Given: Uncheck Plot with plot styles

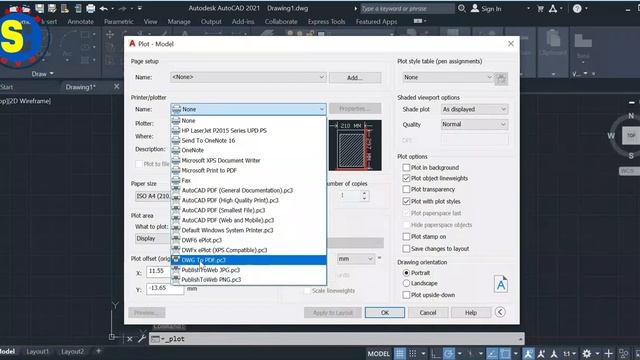Looking at the screenshot, I should pyautogui.click(x=406, y=201).
